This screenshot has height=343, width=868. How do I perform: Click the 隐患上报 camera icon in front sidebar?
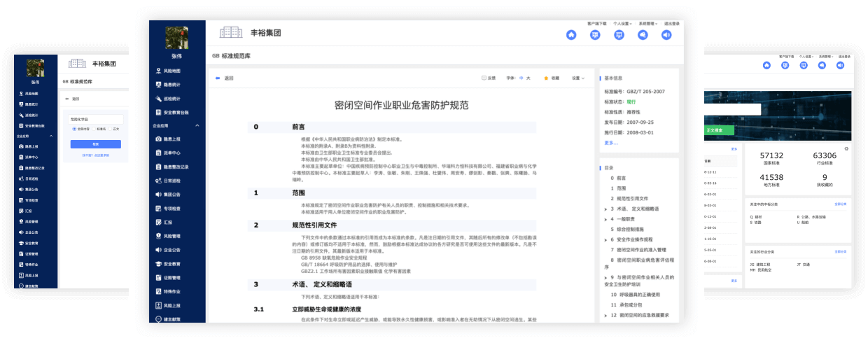coord(158,139)
